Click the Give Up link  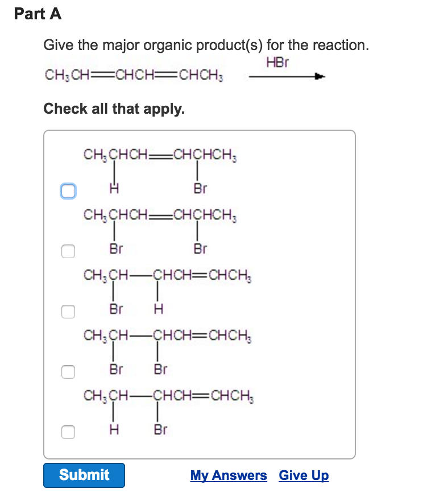[304, 475]
